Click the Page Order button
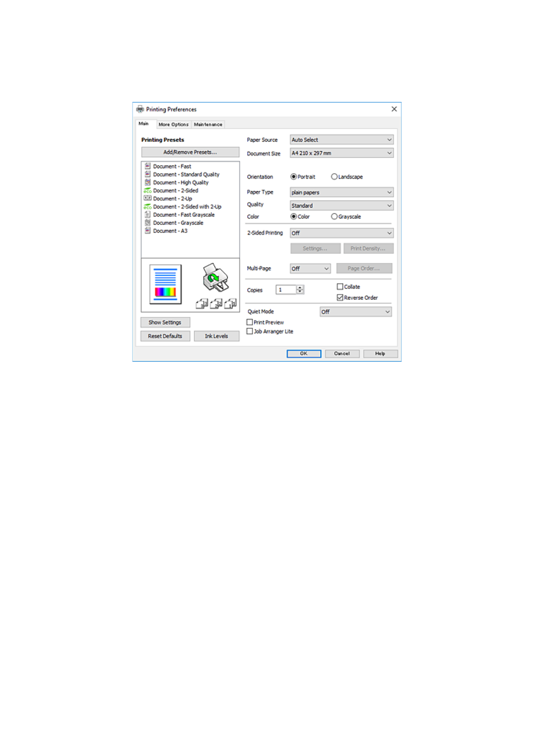 [364, 268]
